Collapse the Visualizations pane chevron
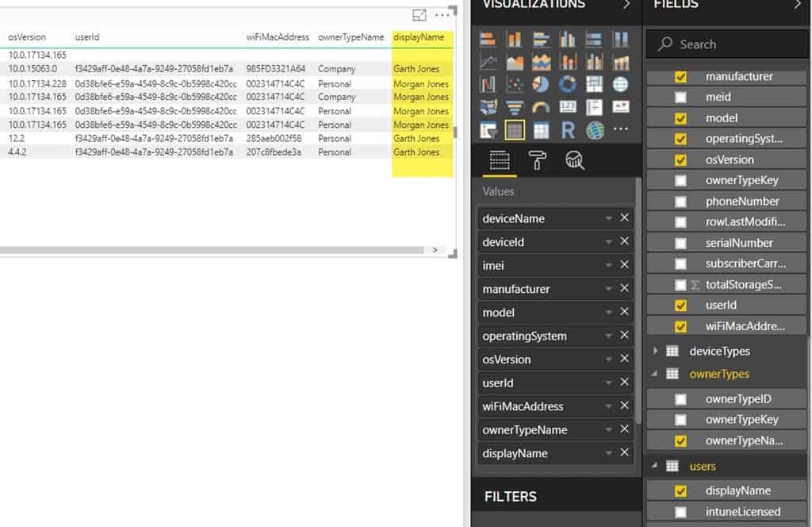 [x=626, y=5]
